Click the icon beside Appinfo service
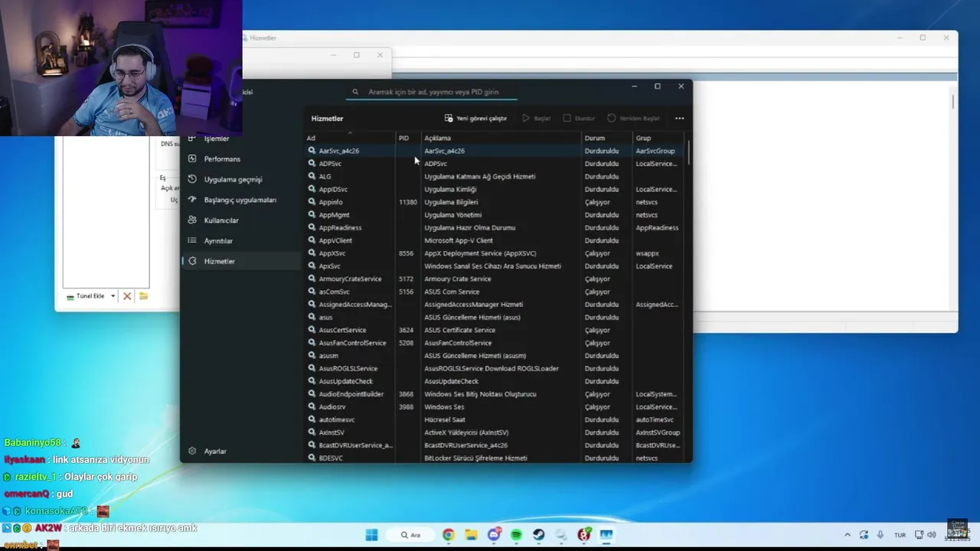The height and width of the screenshot is (551, 980). 312,202
